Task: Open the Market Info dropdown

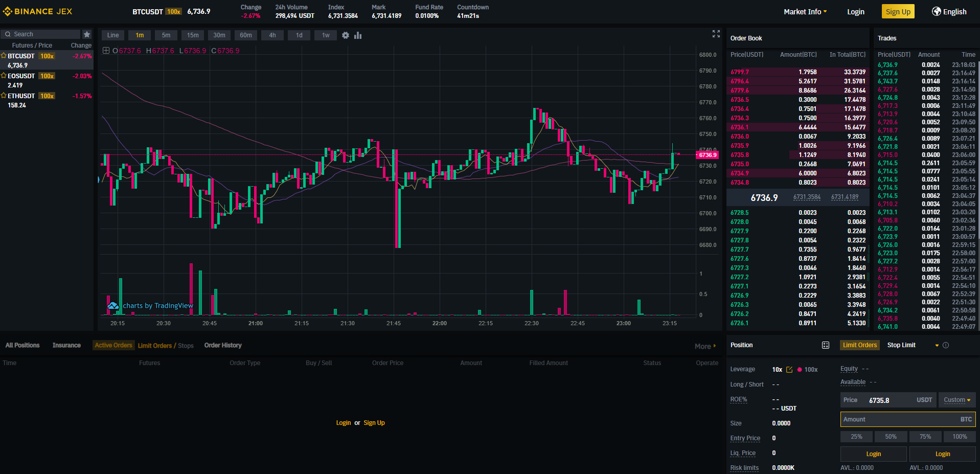Action: pyautogui.click(x=805, y=12)
